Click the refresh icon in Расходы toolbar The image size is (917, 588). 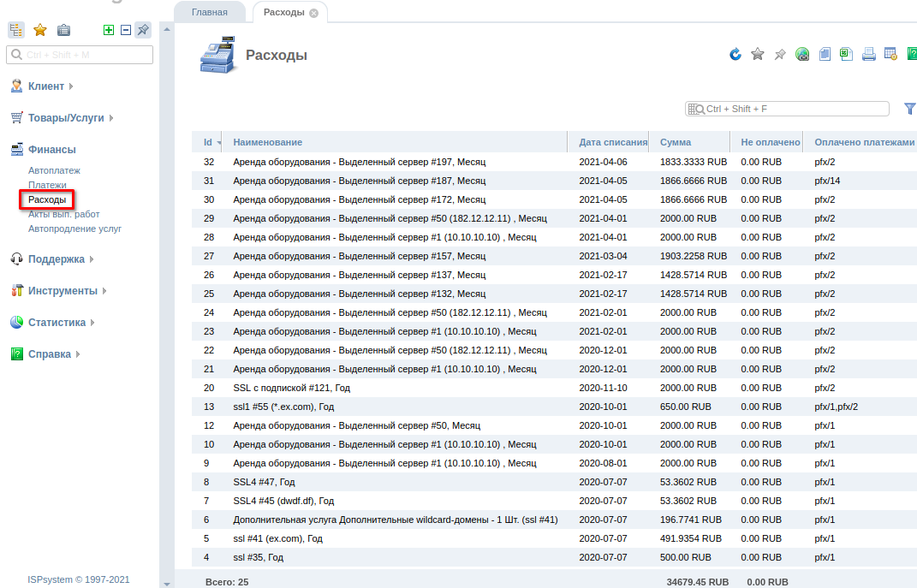click(x=735, y=55)
